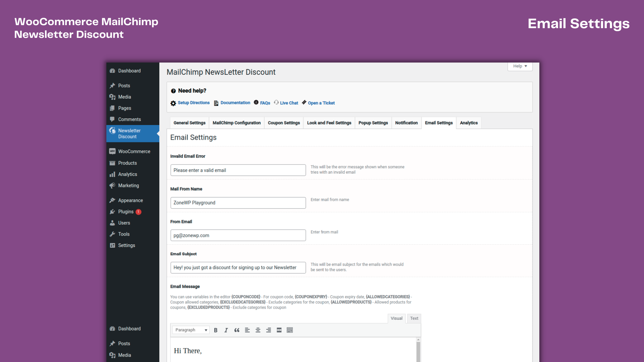Switch to the General Settings tab

[x=190, y=123]
